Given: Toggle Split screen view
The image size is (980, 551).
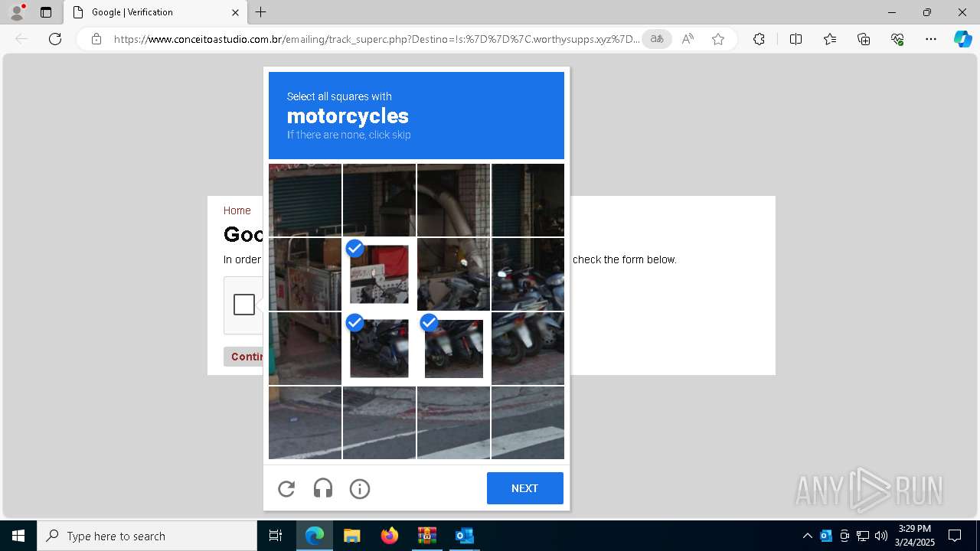Looking at the screenshot, I should 795,39.
